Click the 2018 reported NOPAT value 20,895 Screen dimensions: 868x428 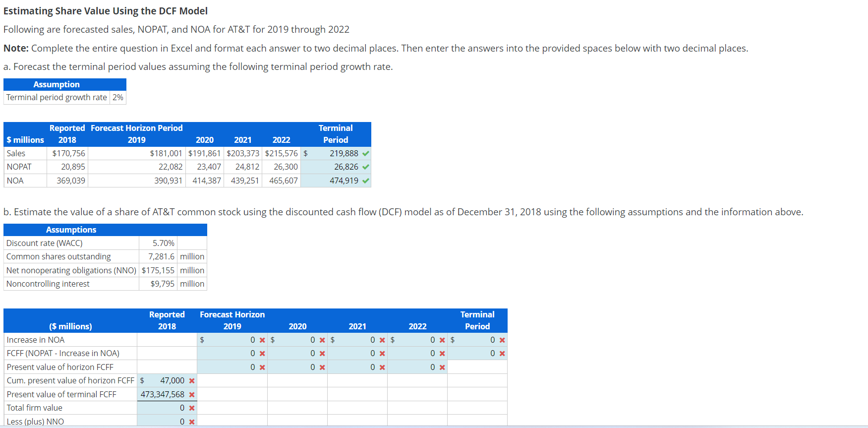(73, 167)
